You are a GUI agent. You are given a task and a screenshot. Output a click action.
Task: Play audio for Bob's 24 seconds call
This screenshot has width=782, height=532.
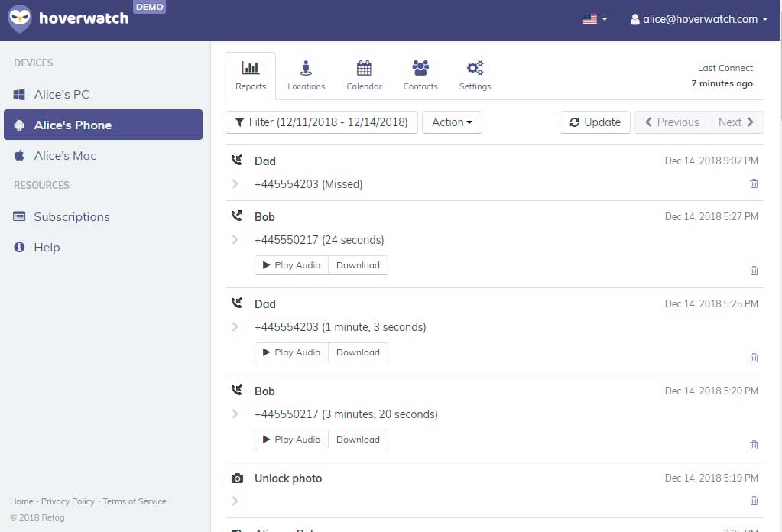[x=291, y=265]
